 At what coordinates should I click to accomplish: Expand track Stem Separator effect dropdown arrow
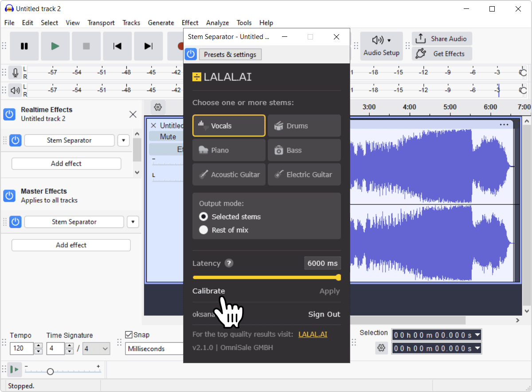pos(123,141)
